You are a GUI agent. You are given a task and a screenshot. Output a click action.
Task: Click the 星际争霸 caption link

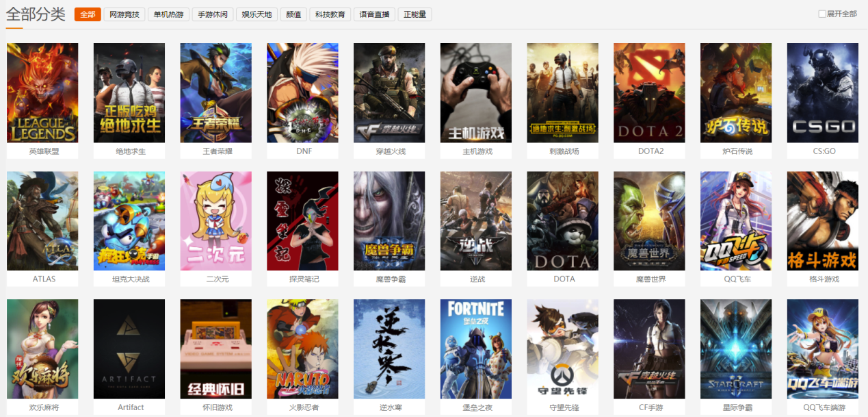(x=737, y=407)
